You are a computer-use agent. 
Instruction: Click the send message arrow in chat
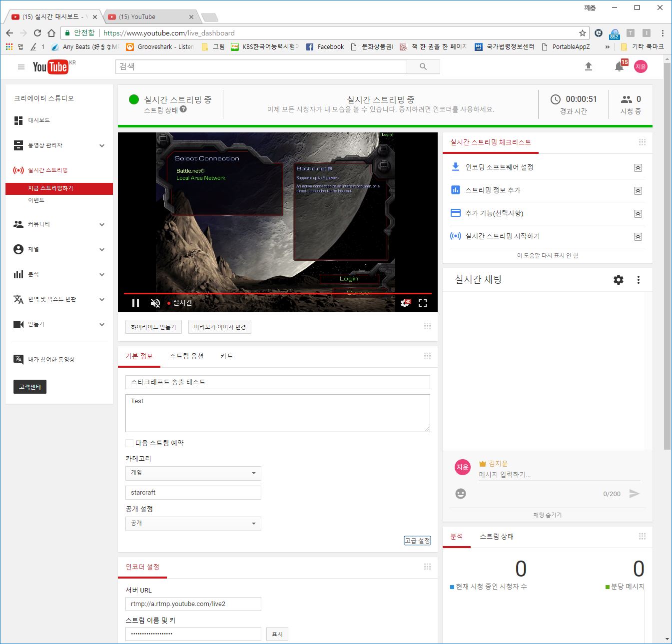click(635, 494)
